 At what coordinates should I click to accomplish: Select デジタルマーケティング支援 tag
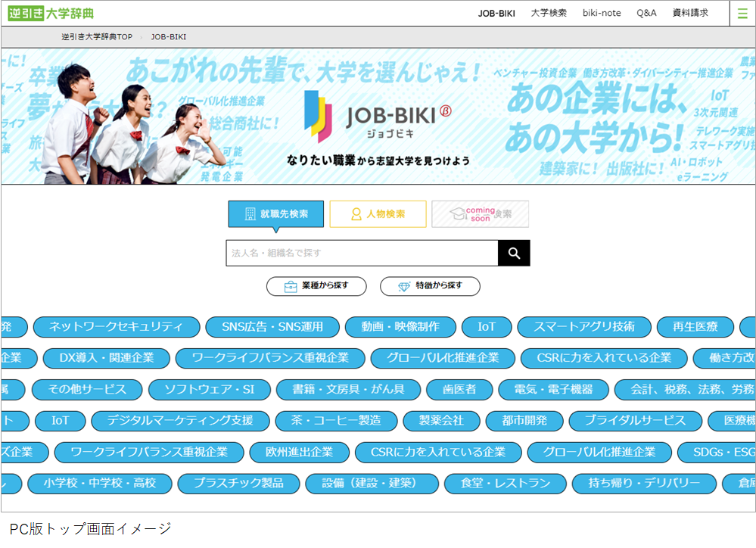[x=180, y=421]
